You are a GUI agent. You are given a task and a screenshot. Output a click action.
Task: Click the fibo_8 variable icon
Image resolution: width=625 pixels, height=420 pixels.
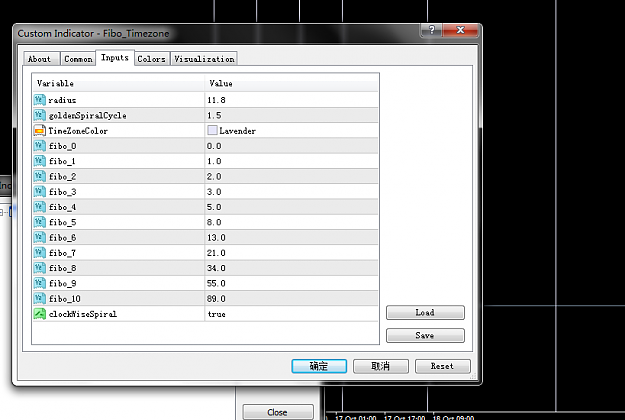pos(39,268)
